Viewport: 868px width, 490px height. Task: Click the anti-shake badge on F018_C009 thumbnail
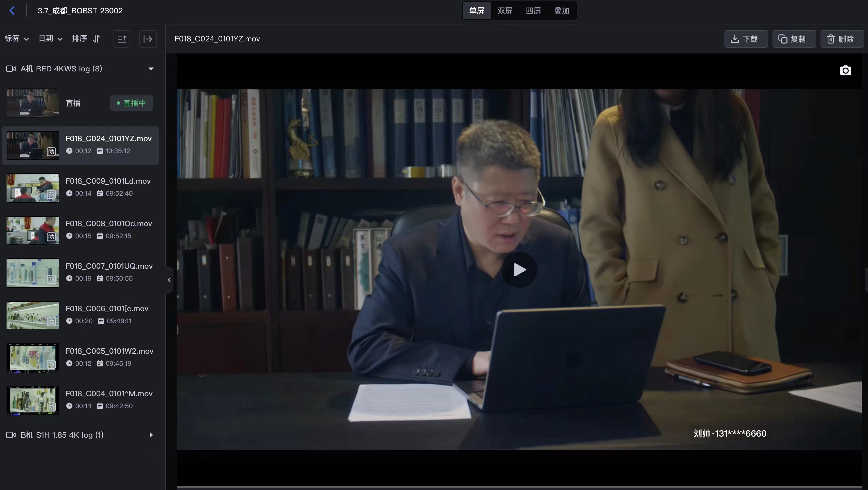[51, 195]
